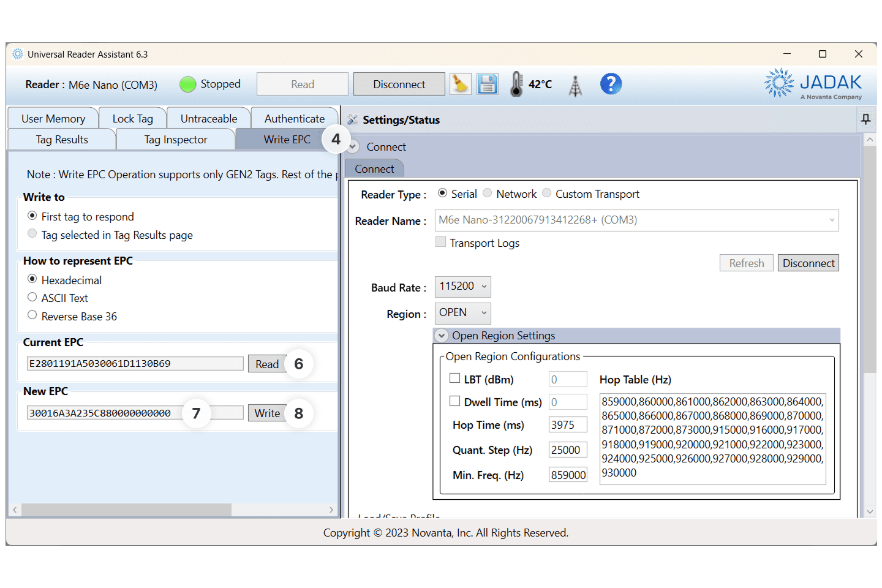Click the pin icon in Settings/Status panel

pos(865,119)
